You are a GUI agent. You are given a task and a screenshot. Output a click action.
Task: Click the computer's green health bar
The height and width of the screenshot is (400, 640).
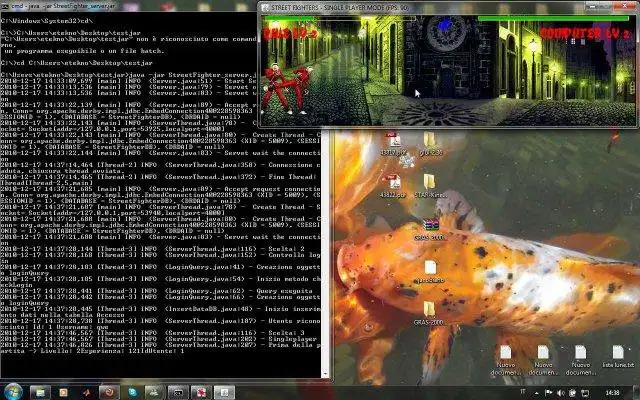tap(553, 18)
